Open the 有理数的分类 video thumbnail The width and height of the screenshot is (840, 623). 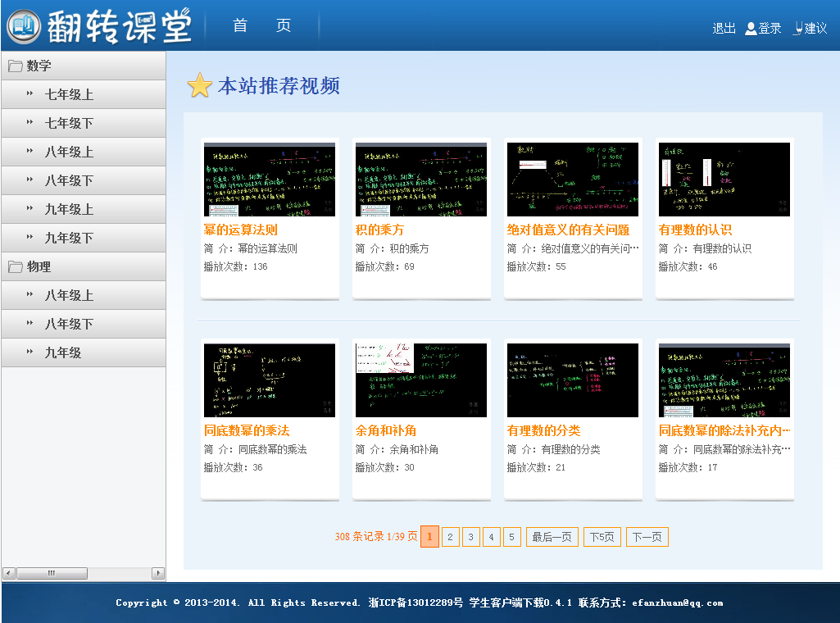click(573, 380)
